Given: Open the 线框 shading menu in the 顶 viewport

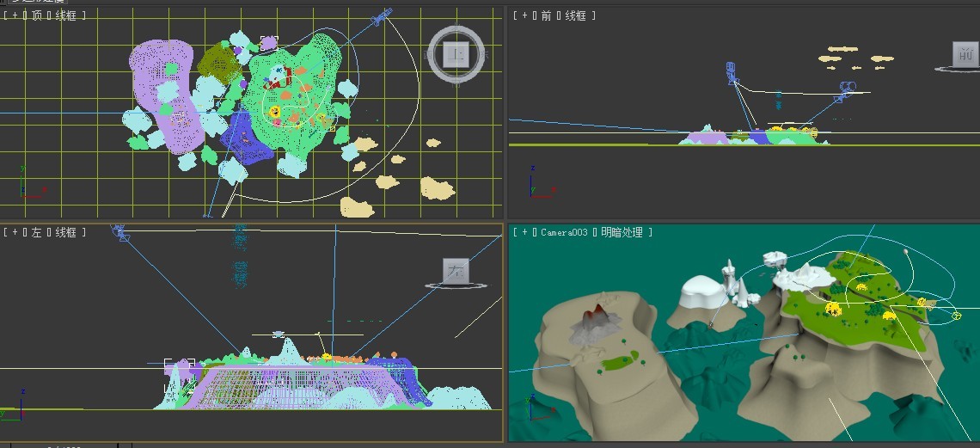Looking at the screenshot, I should tap(65, 15).
